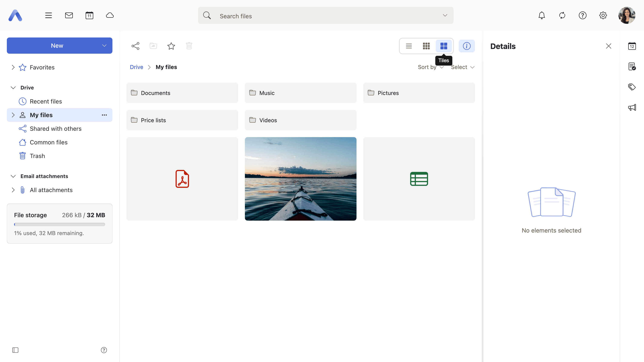Open the Select dropdown
Viewport: 644px width, 362px height.
463,67
